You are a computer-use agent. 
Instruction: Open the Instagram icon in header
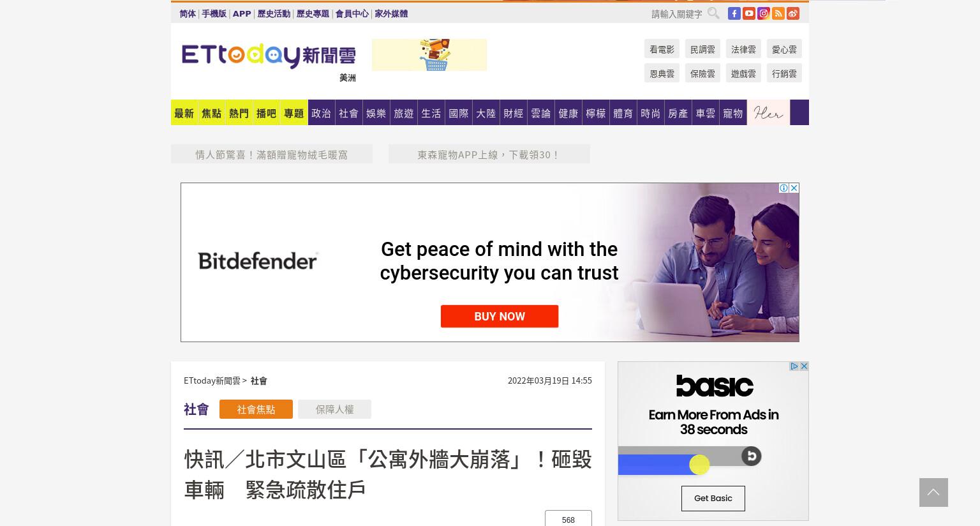point(764,13)
